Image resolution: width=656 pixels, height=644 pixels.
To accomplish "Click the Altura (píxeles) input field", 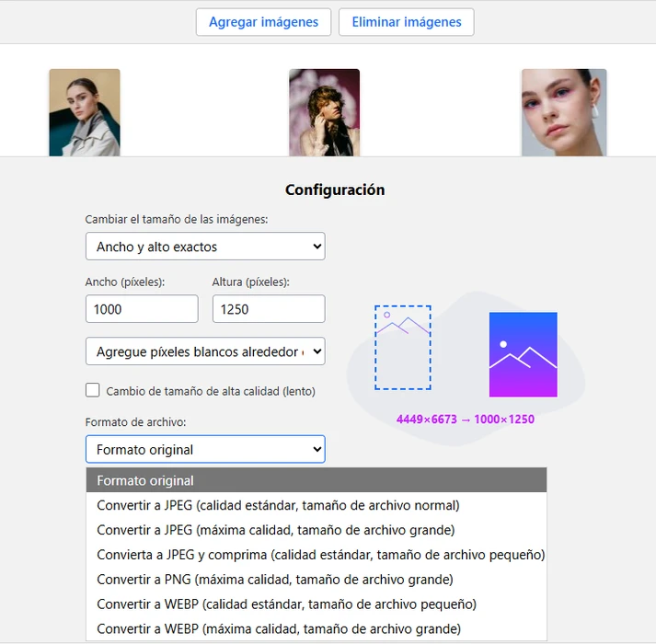I will [269, 309].
